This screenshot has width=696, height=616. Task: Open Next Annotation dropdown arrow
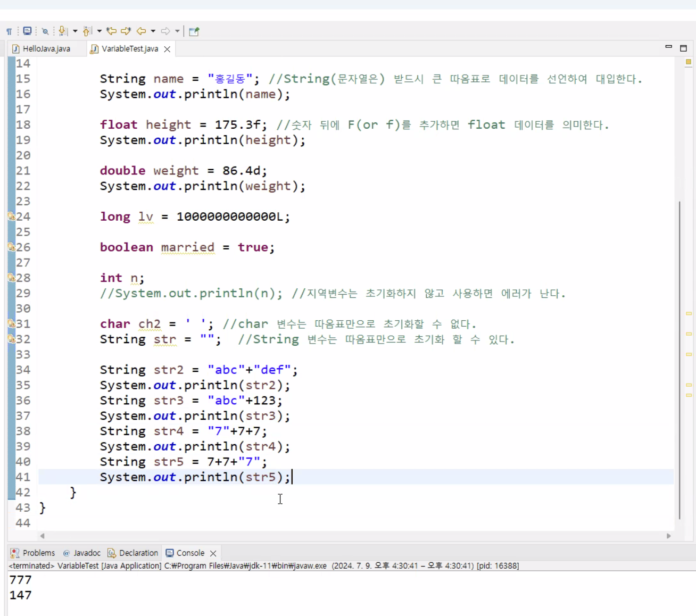(x=75, y=31)
